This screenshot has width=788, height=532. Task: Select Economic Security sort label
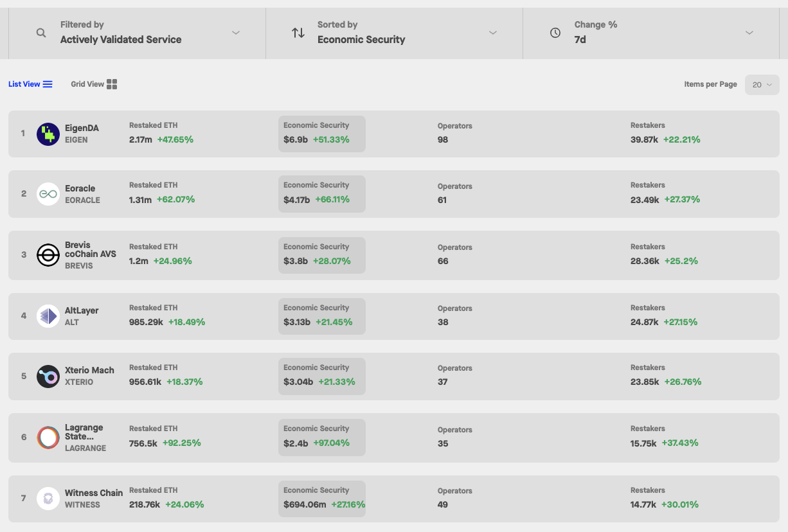tap(361, 39)
